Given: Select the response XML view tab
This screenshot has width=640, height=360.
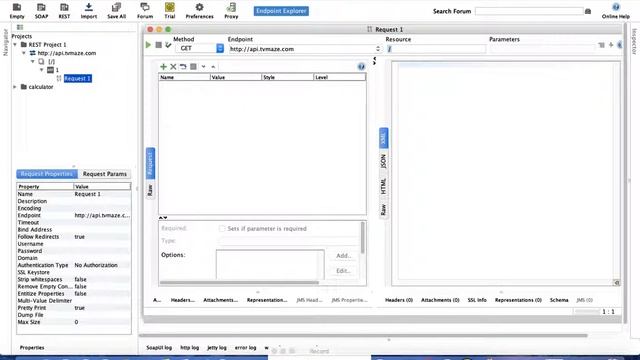Looking at the screenshot, I should tap(383, 138).
